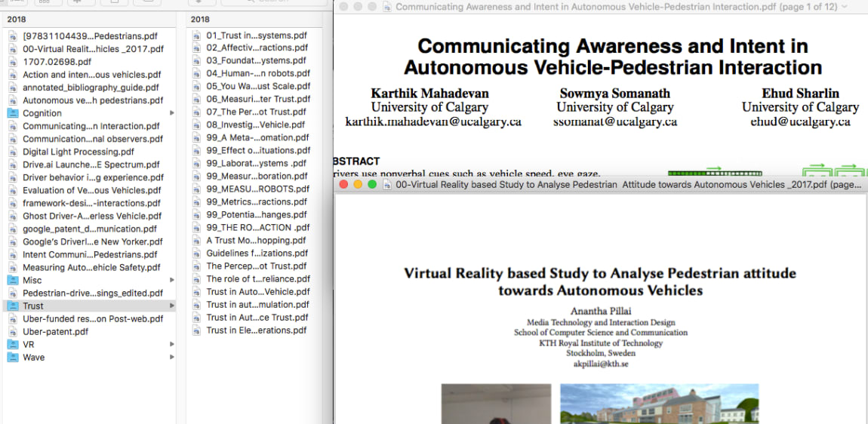Expand the Trust folder arrow

pos(171,306)
